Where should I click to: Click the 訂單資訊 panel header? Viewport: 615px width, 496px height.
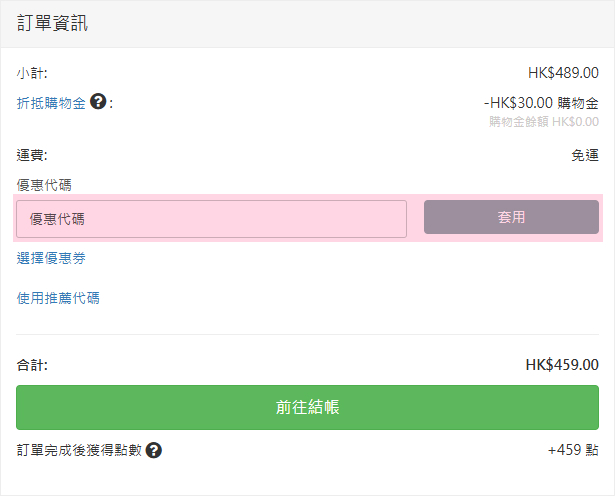[53, 23]
